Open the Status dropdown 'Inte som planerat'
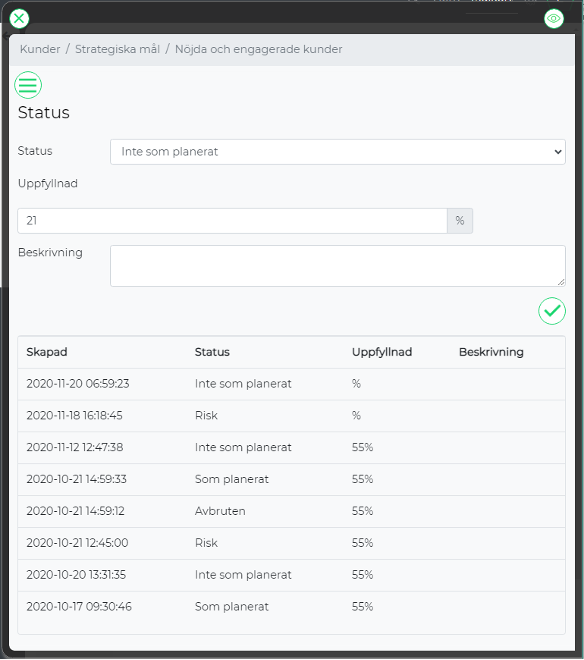The width and height of the screenshot is (584, 660). point(338,152)
